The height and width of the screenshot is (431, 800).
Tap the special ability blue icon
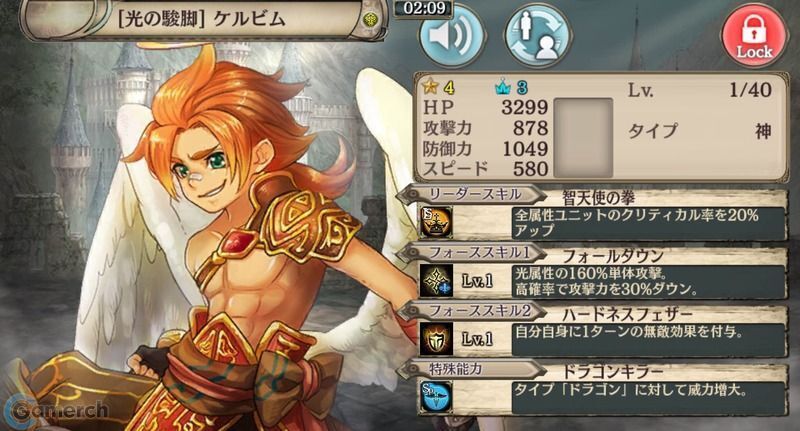[x=435, y=397]
